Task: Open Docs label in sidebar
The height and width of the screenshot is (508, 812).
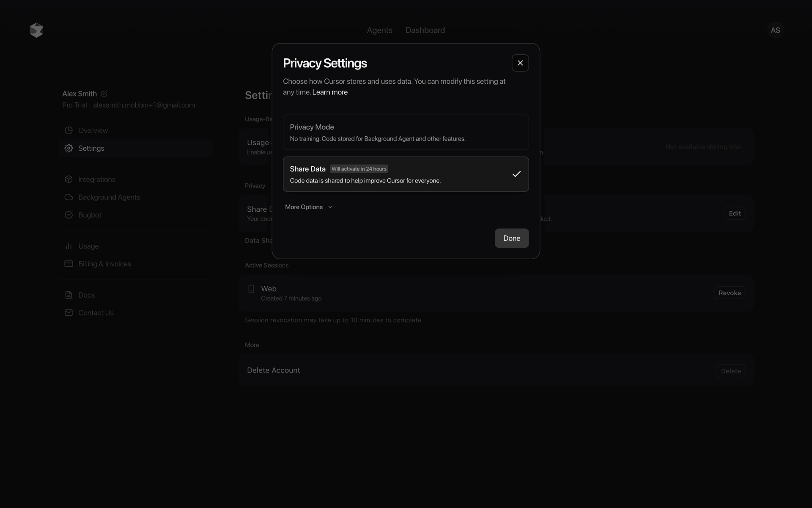Action: pyautogui.click(x=86, y=295)
